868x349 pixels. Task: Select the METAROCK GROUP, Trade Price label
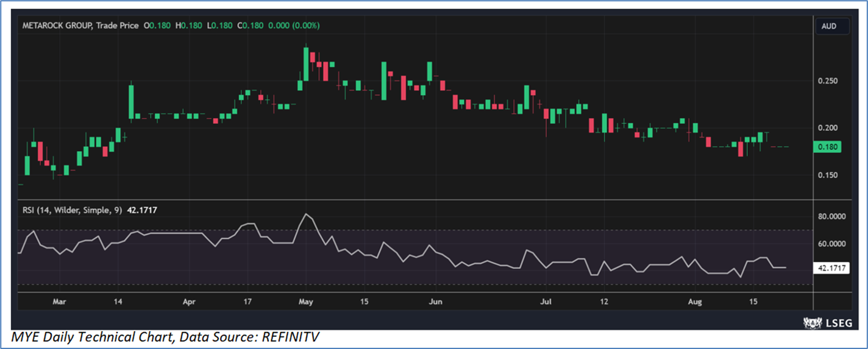point(81,26)
